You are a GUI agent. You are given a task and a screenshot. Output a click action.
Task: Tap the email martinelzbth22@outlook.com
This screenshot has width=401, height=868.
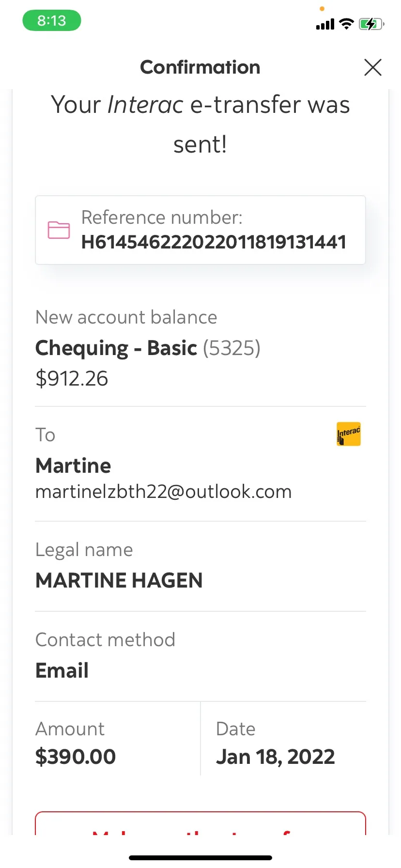pyautogui.click(x=164, y=492)
